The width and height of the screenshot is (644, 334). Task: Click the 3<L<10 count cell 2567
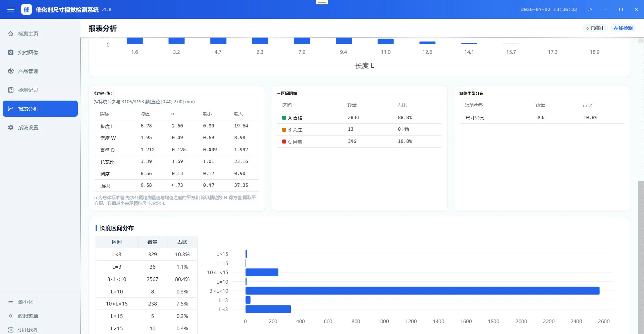click(152, 279)
